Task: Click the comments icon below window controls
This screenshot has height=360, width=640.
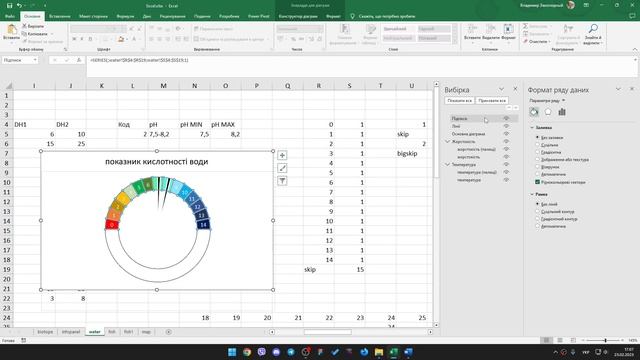Action: [x=632, y=16]
